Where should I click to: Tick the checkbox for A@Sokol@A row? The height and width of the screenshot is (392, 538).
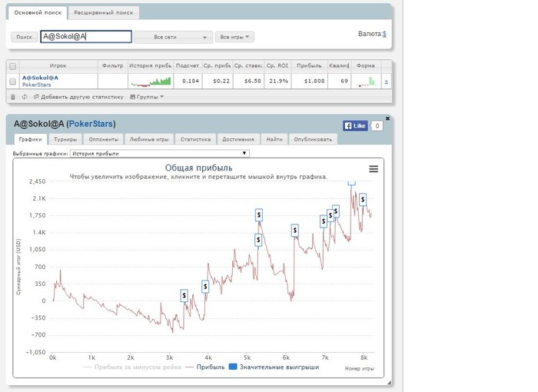click(x=13, y=81)
